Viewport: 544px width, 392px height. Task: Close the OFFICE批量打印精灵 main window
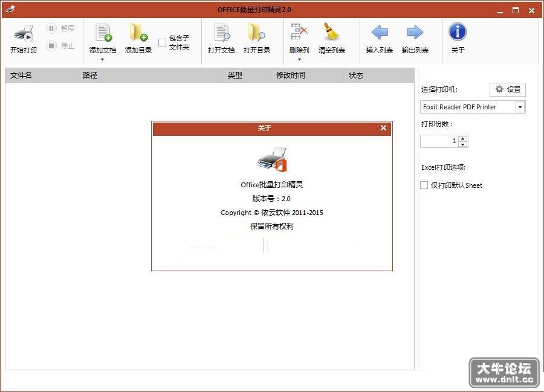[531, 10]
